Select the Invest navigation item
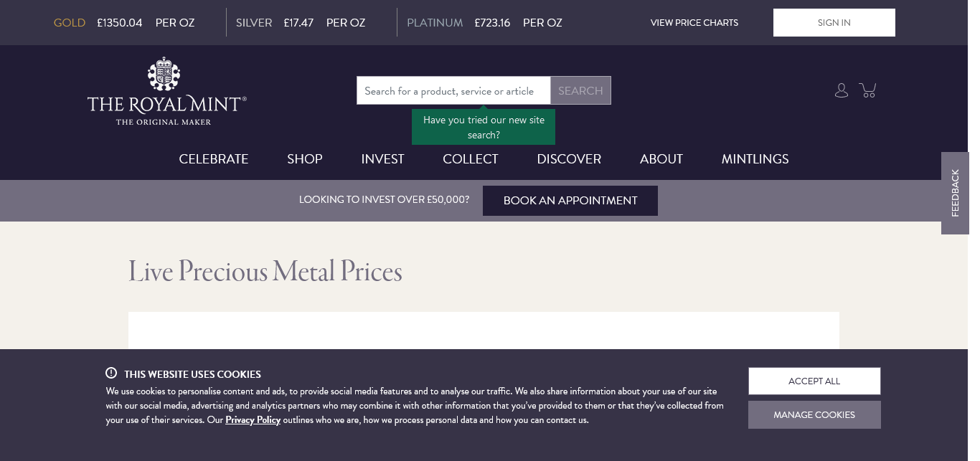The width and height of the screenshot is (980, 461). 382,159
